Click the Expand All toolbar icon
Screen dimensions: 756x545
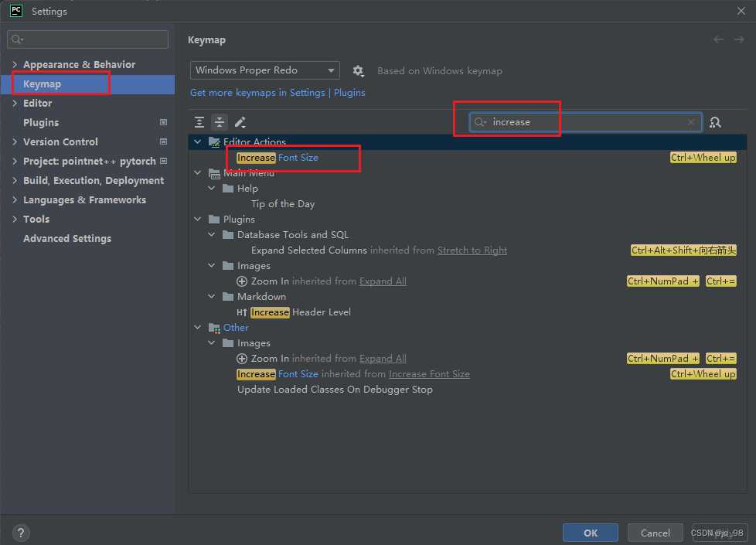[199, 122]
